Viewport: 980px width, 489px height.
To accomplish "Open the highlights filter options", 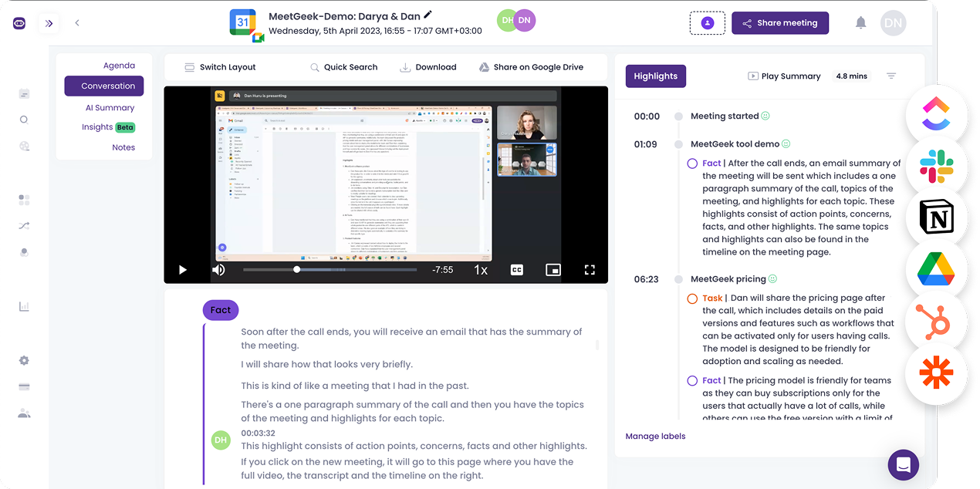I will pos(891,76).
